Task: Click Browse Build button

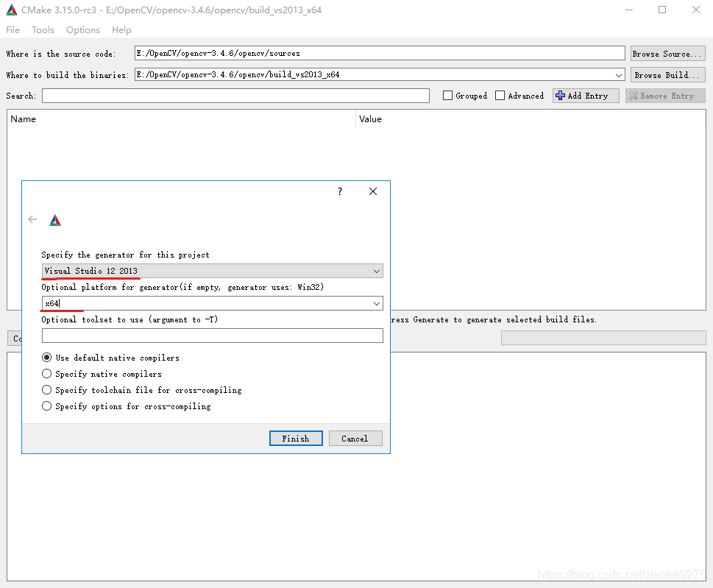Action: tap(667, 75)
